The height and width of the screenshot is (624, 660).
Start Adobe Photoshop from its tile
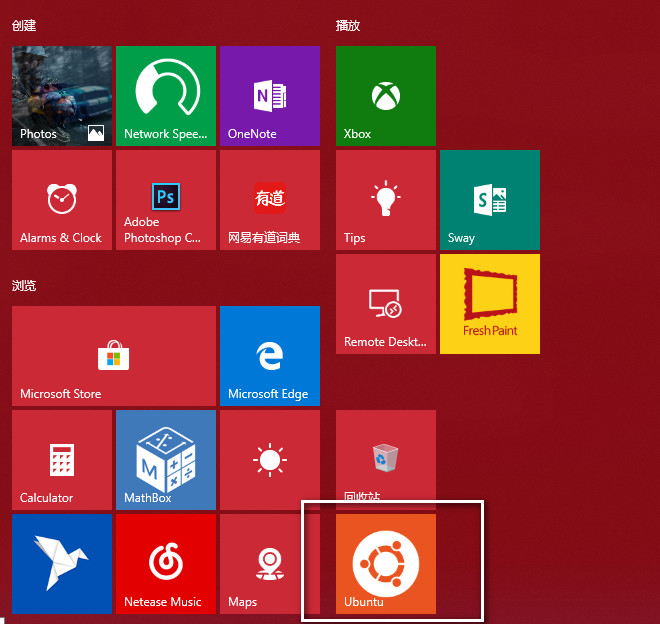tap(165, 200)
